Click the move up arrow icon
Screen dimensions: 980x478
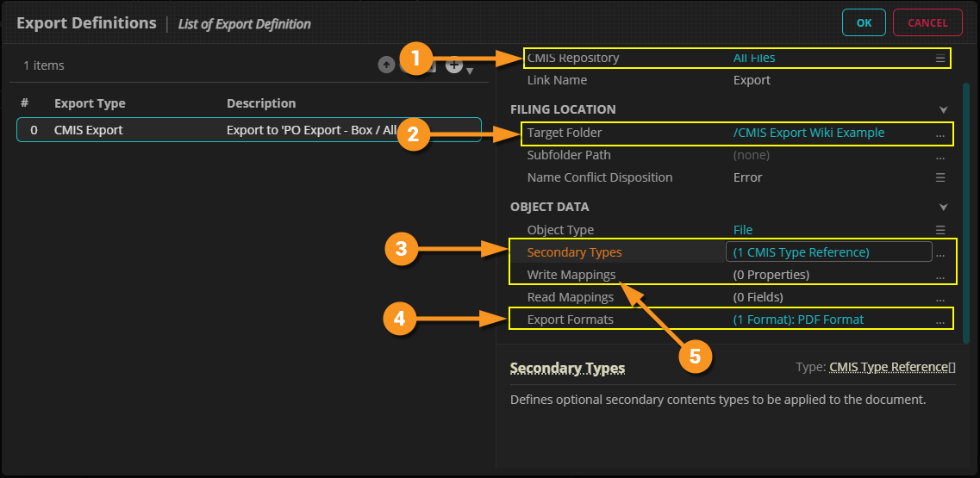[386, 65]
